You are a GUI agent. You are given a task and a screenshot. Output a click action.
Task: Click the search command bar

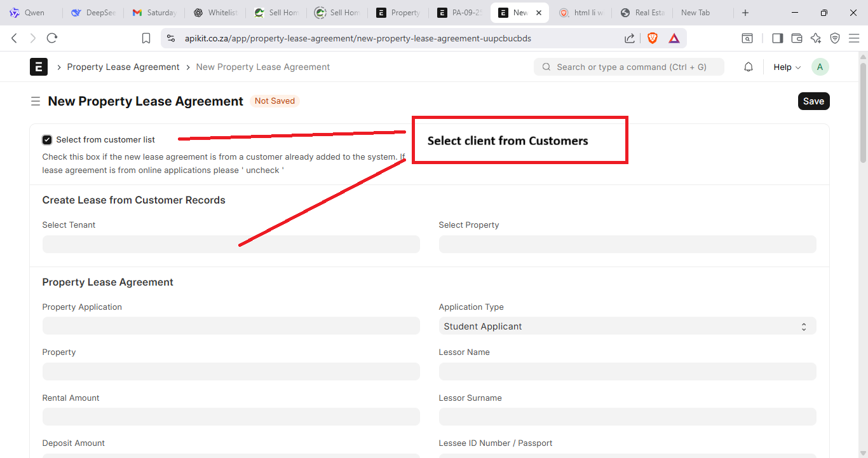click(x=628, y=67)
